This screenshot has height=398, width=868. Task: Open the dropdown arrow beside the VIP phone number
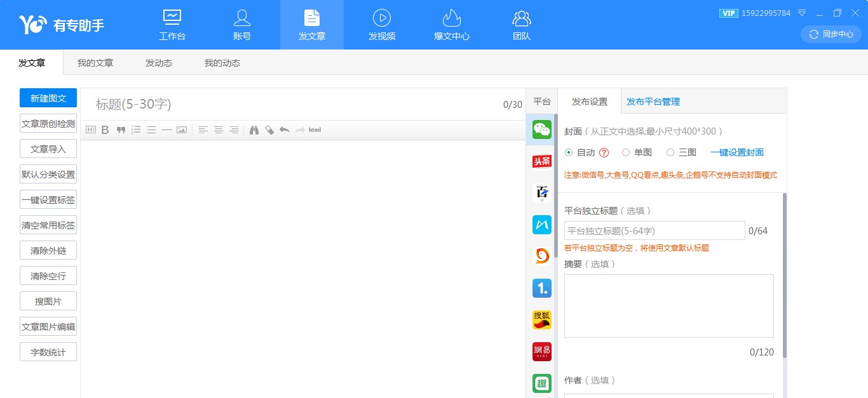pyautogui.click(x=802, y=13)
